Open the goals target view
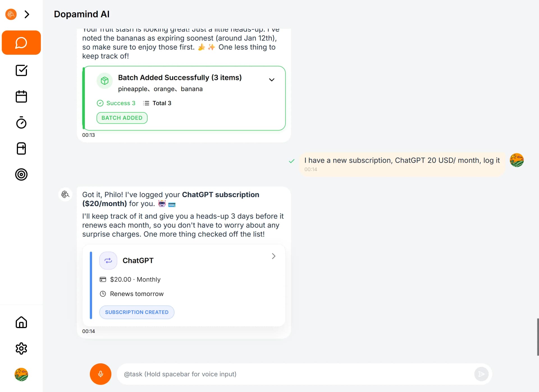Image resolution: width=539 pixels, height=392 pixels. [21, 174]
